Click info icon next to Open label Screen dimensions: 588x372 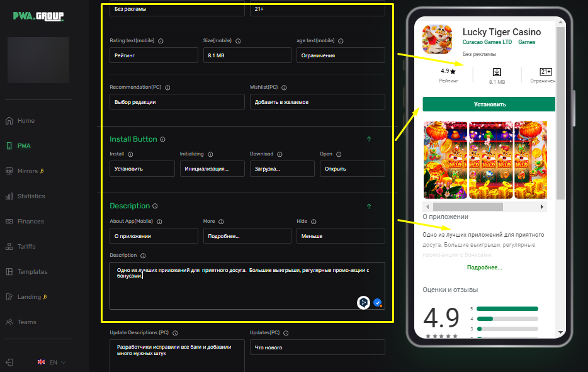(x=339, y=154)
